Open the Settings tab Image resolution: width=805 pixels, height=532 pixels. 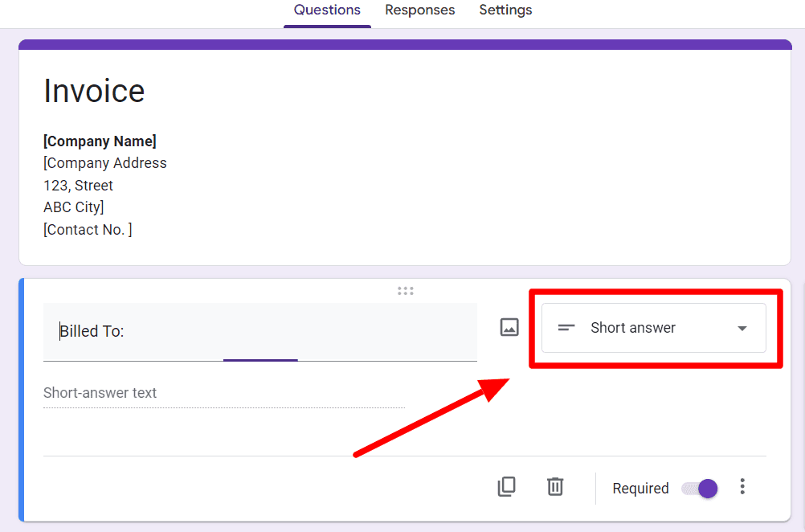(505, 10)
